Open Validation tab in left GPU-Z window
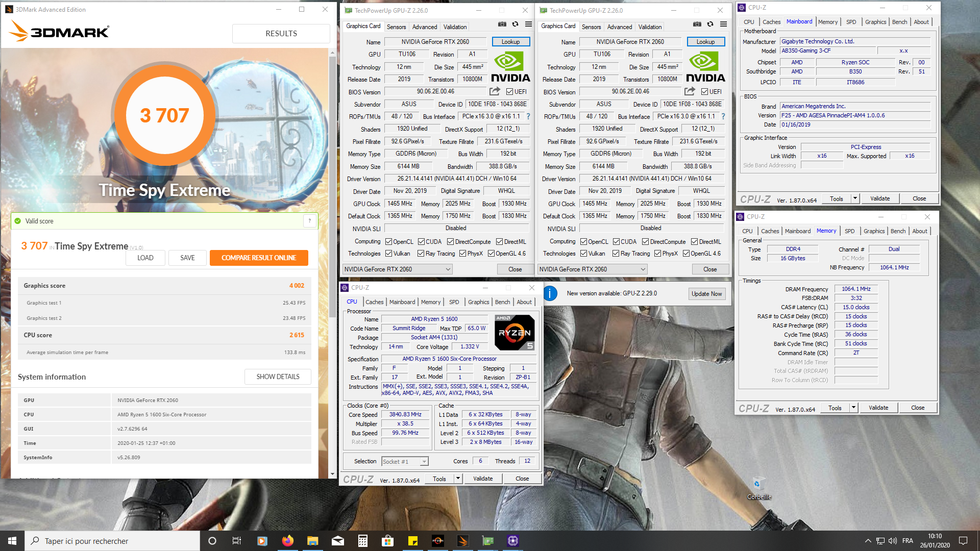 pyautogui.click(x=455, y=27)
